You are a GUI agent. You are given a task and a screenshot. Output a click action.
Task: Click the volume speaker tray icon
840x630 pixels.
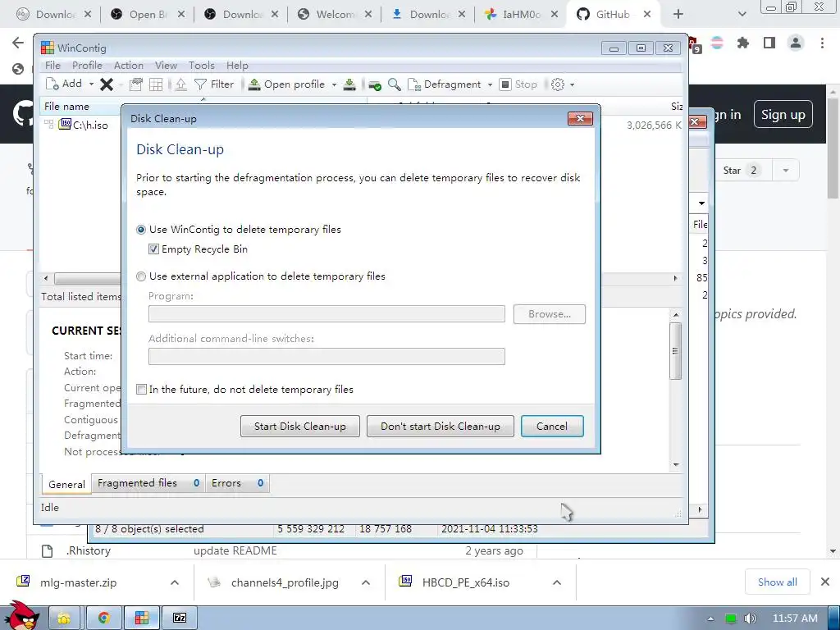pyautogui.click(x=751, y=619)
